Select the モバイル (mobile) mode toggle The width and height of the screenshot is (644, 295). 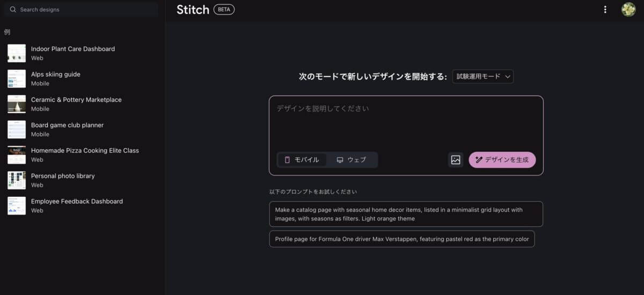(x=302, y=160)
